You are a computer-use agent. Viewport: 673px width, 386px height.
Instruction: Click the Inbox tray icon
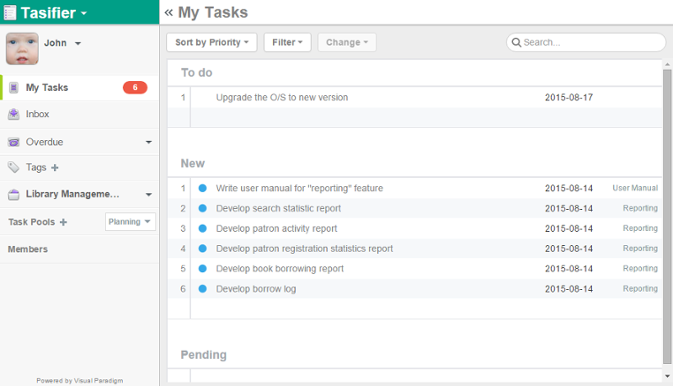tap(14, 114)
